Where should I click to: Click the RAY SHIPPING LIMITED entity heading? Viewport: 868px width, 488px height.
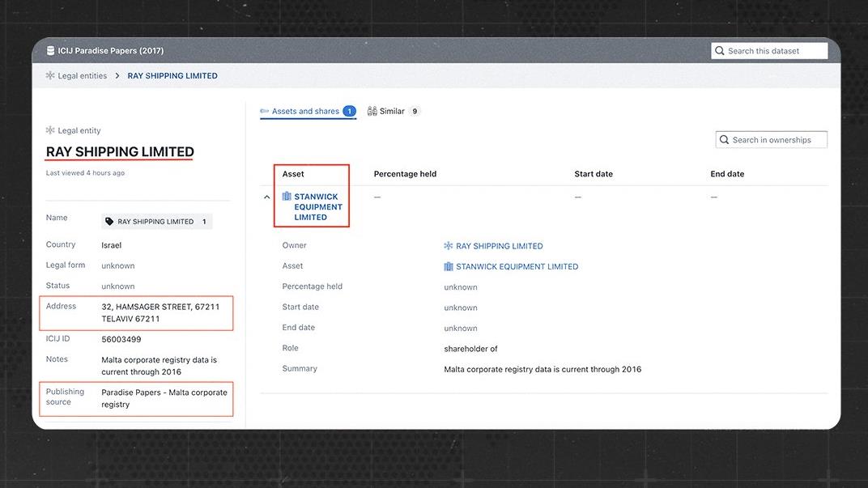point(120,151)
